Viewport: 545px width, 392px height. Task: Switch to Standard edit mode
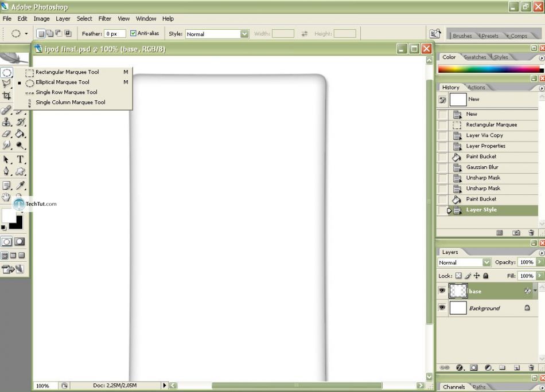(6, 242)
